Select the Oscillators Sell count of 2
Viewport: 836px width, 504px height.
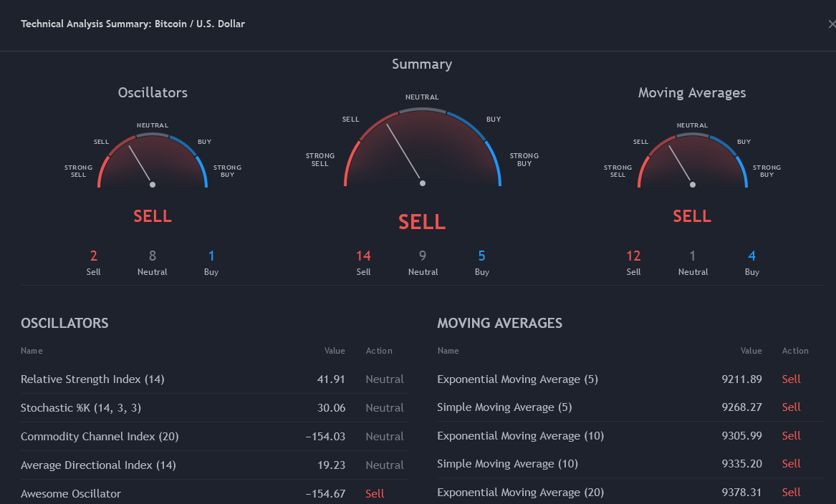tap(93, 256)
